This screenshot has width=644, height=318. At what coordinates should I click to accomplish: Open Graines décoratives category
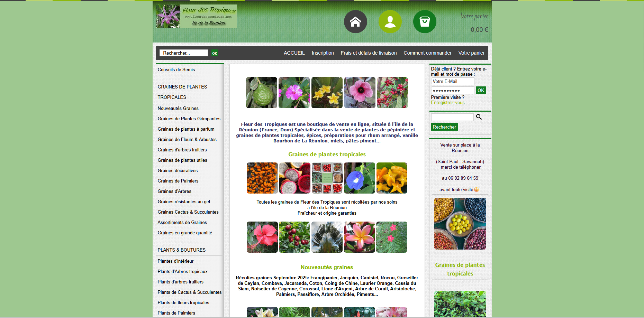[x=178, y=170]
